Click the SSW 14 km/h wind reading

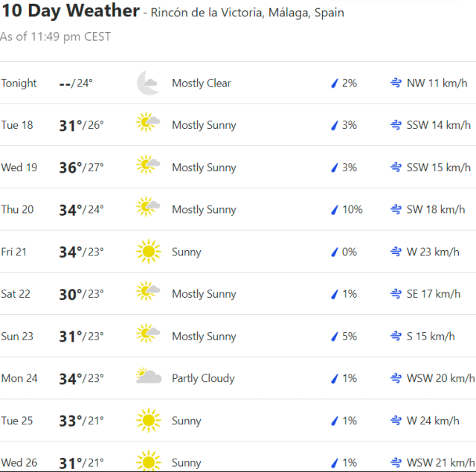point(438,125)
